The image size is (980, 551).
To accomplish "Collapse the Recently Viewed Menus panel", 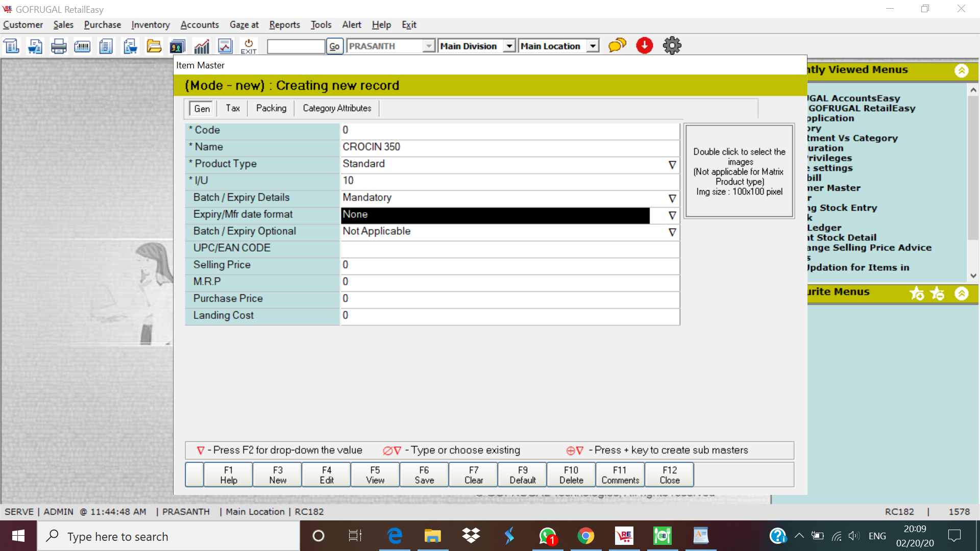I will click(x=962, y=70).
